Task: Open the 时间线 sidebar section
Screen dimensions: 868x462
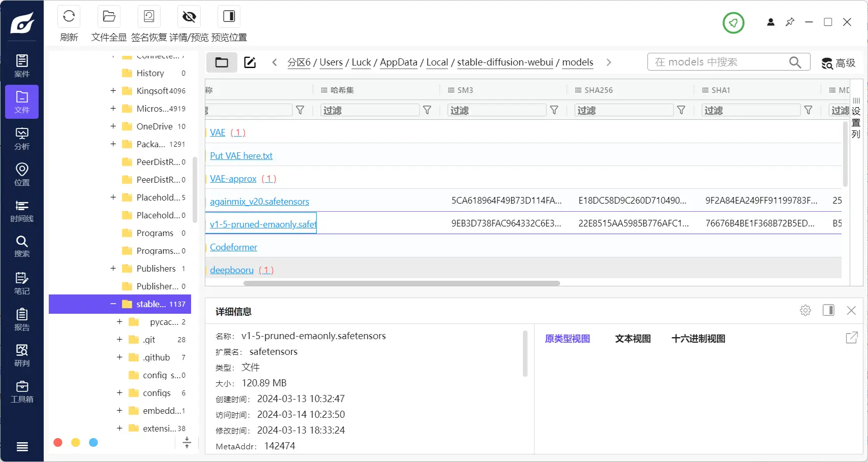Action: click(22, 210)
